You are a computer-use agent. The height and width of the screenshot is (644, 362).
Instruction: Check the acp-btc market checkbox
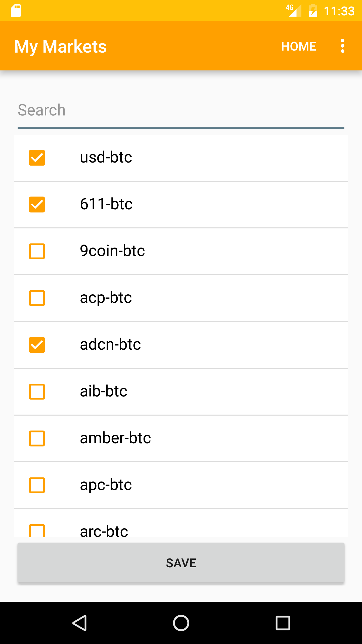tap(37, 298)
